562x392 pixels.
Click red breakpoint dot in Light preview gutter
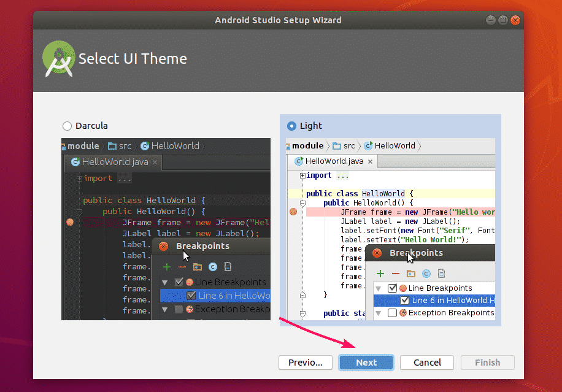(x=293, y=212)
